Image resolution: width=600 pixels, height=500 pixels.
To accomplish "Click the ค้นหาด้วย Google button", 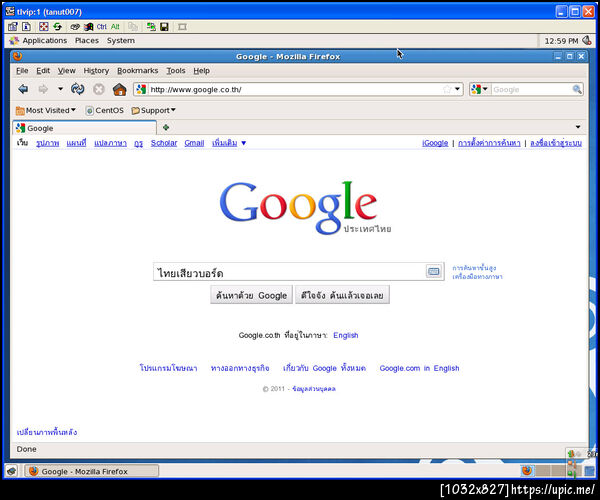I will (x=251, y=295).
